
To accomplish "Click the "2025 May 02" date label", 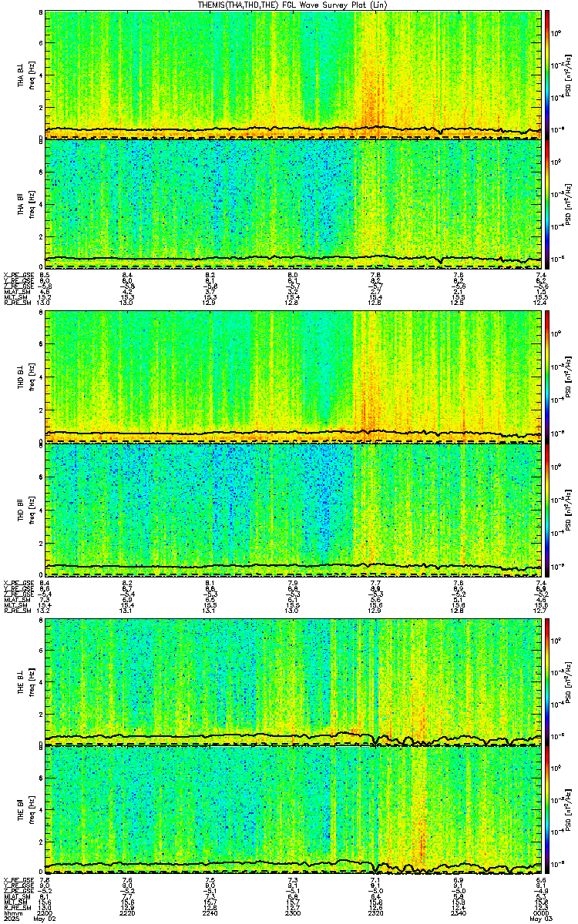I will (29, 919).
